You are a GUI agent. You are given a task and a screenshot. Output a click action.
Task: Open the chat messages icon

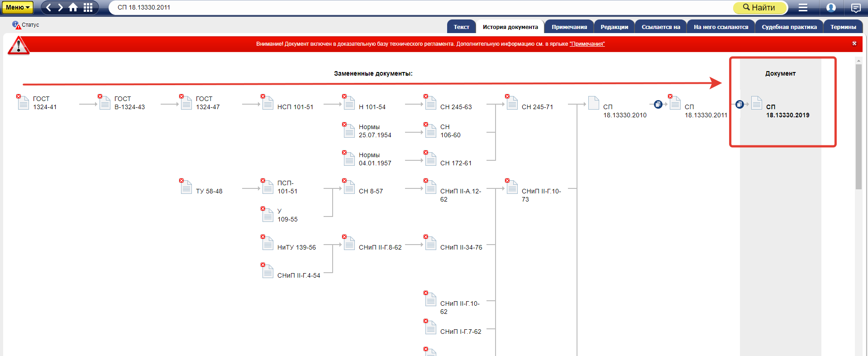click(x=855, y=8)
